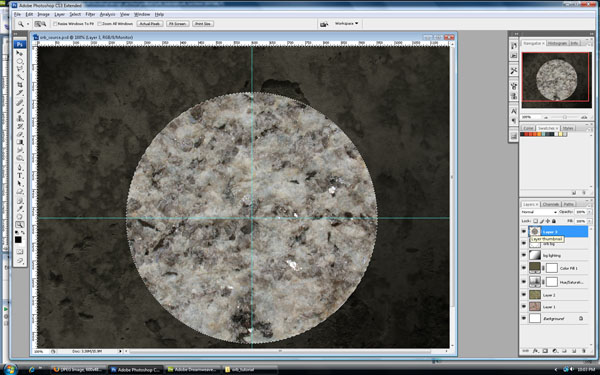Viewport: 600px width, 375px height.
Task: Select the Gradient tool
Action: pos(20,142)
